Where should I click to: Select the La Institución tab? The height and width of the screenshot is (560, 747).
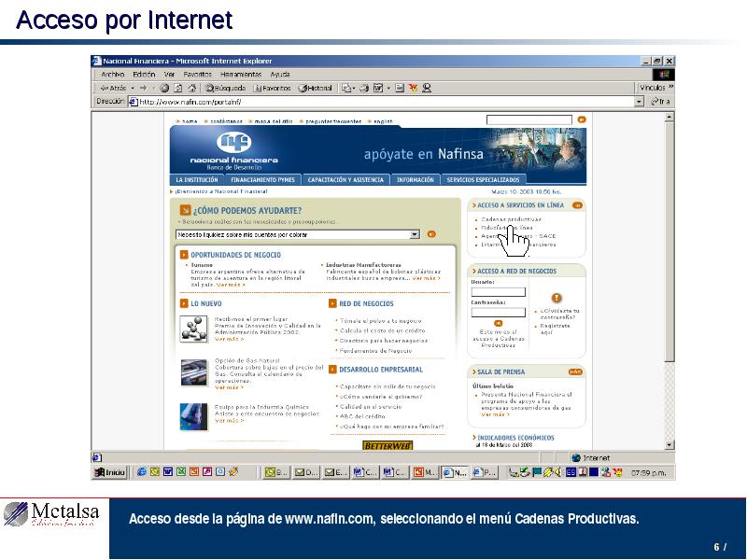tap(197, 180)
